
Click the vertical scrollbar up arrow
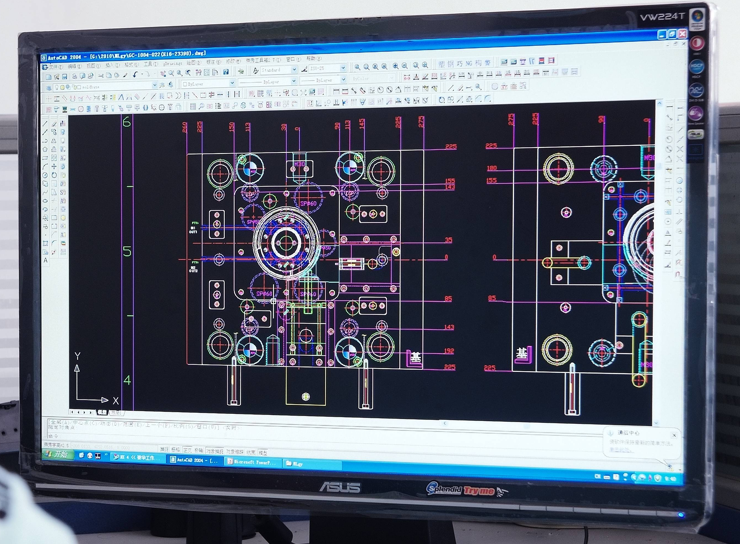[659, 103]
